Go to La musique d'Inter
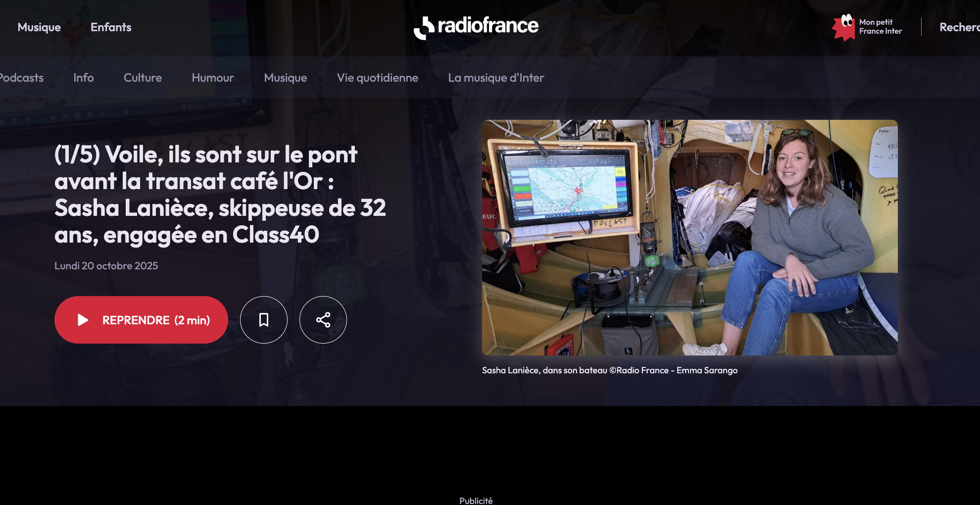 point(496,78)
